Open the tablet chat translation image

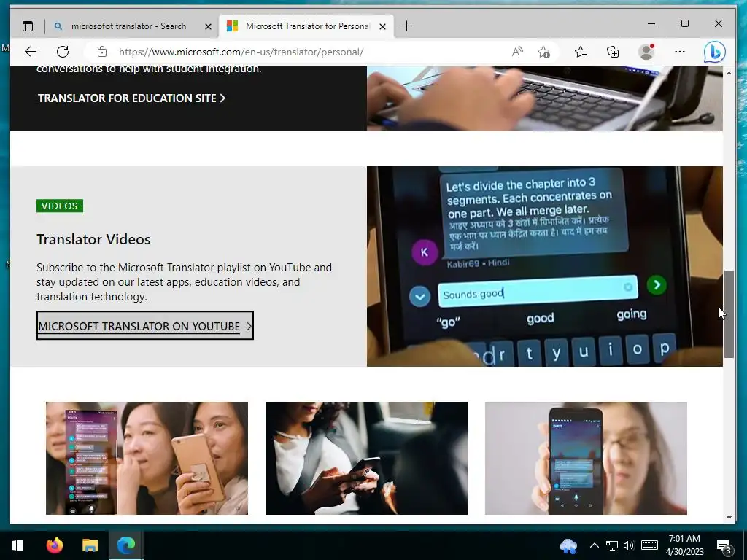544,266
